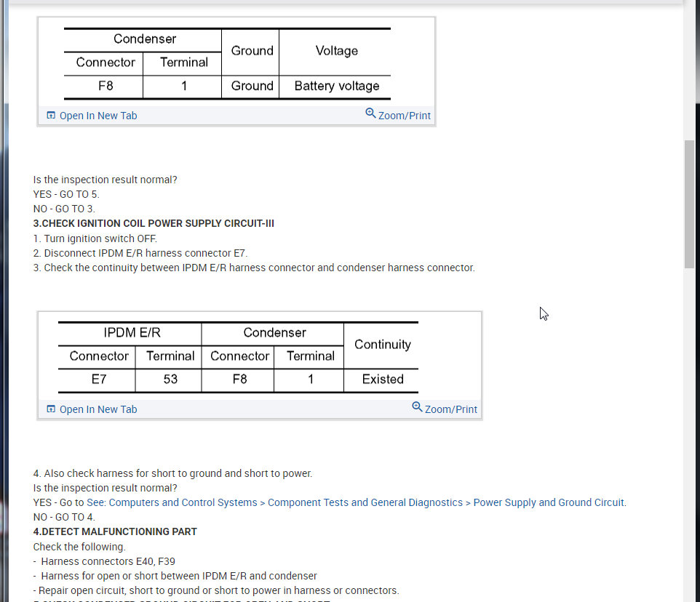Click the vertical scrollbar thumb

click(x=690, y=204)
